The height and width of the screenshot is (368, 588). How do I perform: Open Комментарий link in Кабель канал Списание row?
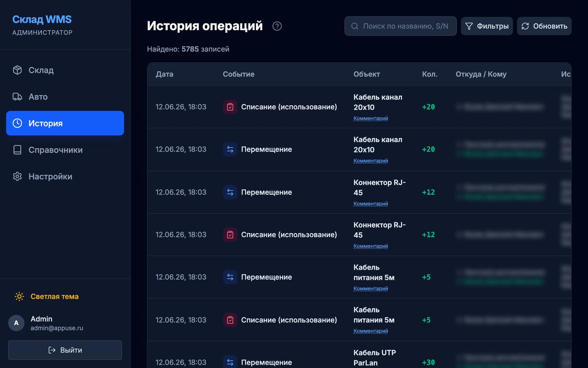[x=370, y=118]
